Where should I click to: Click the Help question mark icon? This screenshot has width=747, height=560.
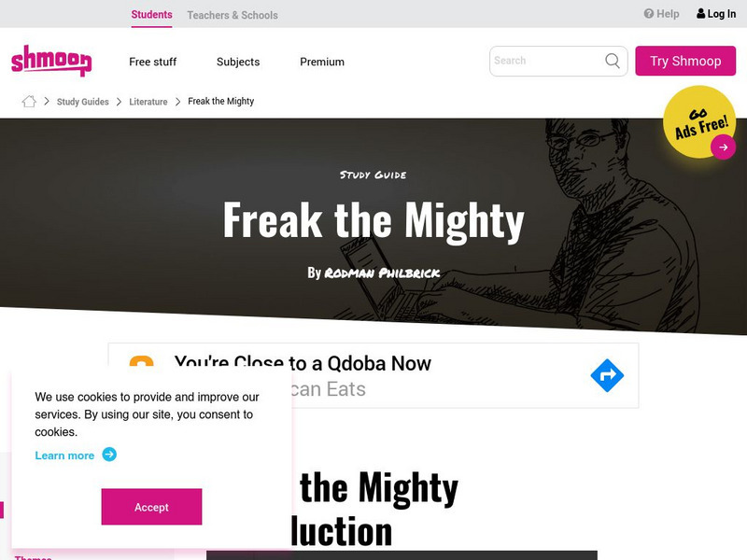pos(648,13)
